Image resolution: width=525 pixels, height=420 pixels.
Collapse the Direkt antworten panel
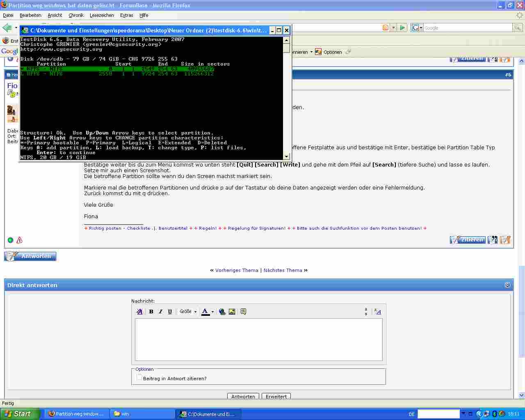coord(507,285)
